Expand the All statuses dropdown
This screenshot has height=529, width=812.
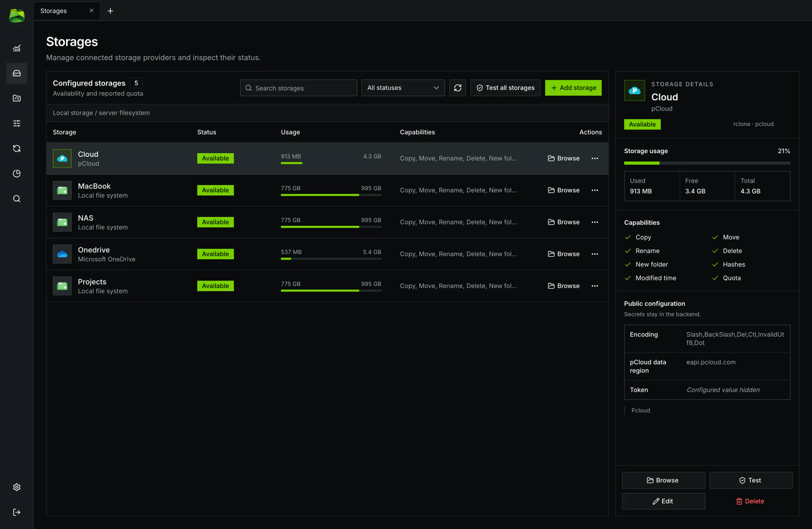click(403, 88)
